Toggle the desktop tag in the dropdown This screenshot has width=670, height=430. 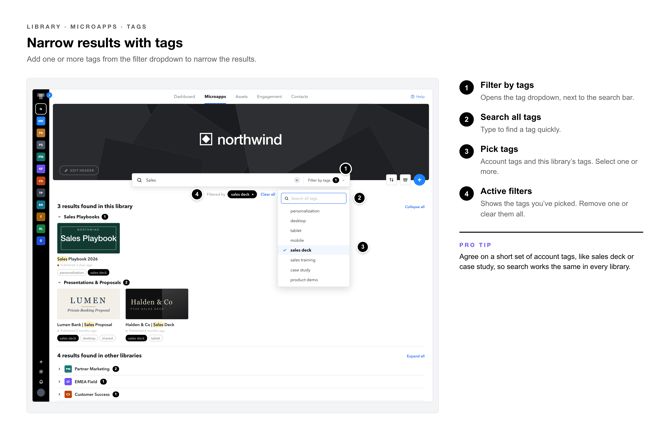(x=314, y=221)
